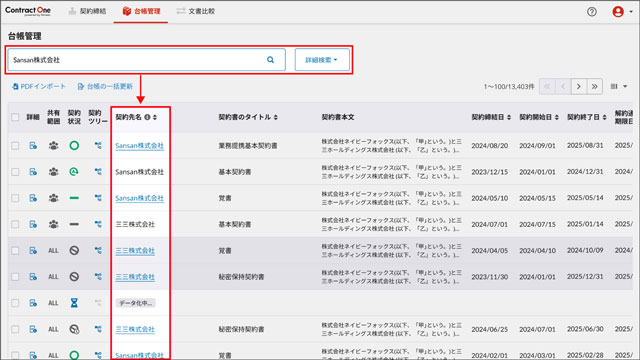Open the help question mark icon
The height and width of the screenshot is (360, 640).
591,11
